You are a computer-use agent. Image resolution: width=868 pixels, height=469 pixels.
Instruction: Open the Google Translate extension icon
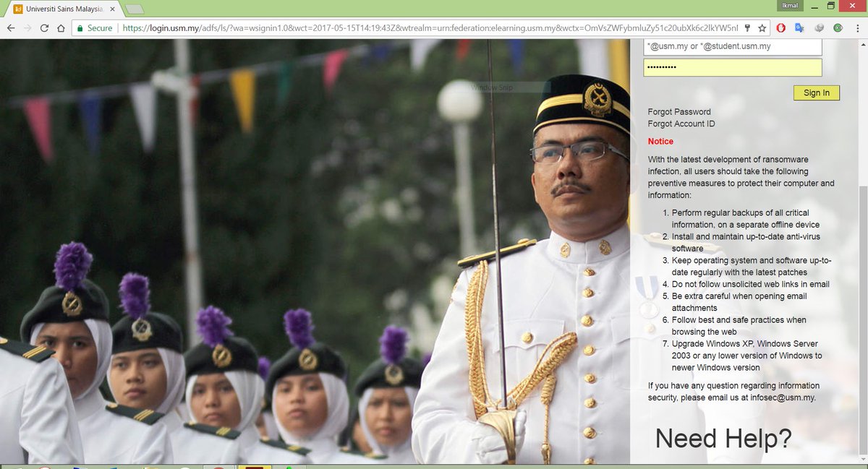click(x=800, y=28)
